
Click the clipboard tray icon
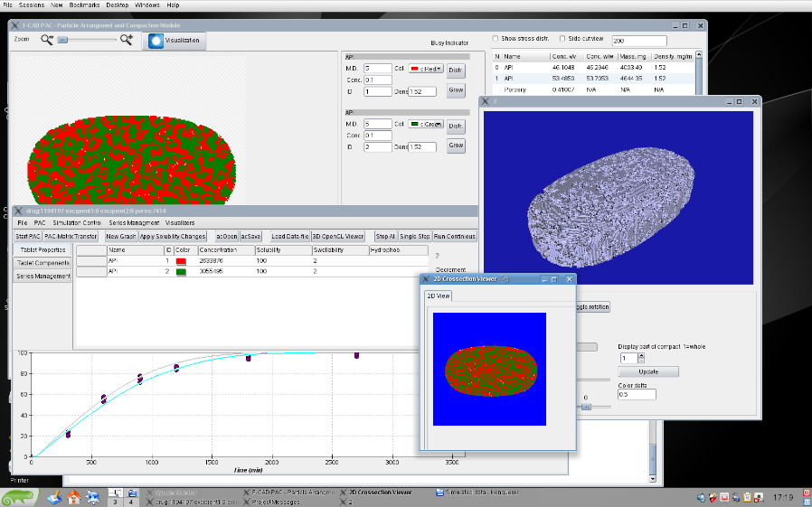(x=747, y=498)
